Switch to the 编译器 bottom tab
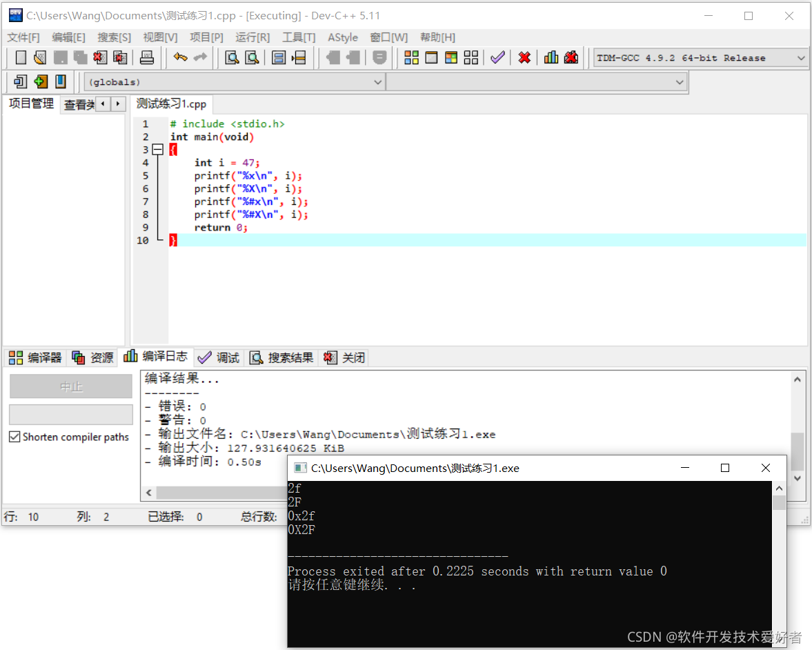 [35, 357]
